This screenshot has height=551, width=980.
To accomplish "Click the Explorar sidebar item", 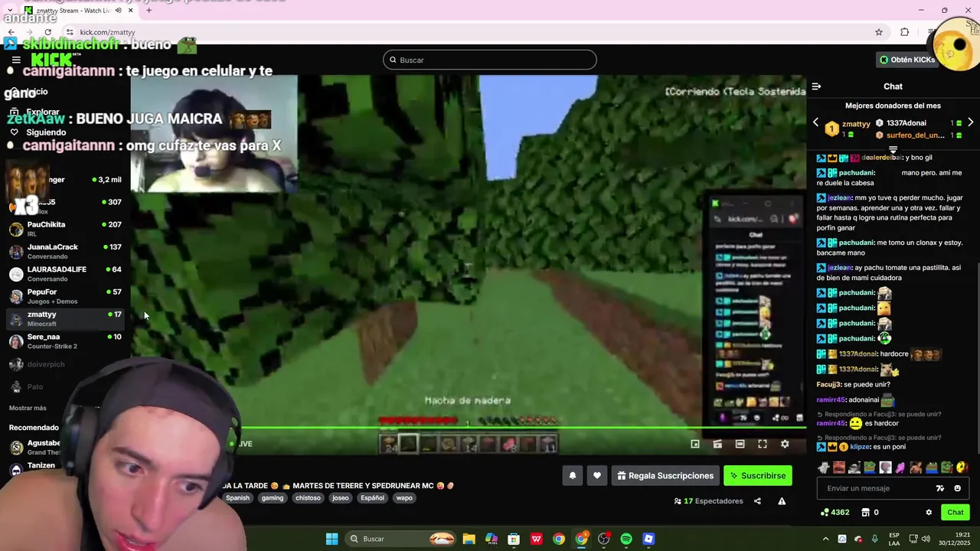I will [x=42, y=112].
